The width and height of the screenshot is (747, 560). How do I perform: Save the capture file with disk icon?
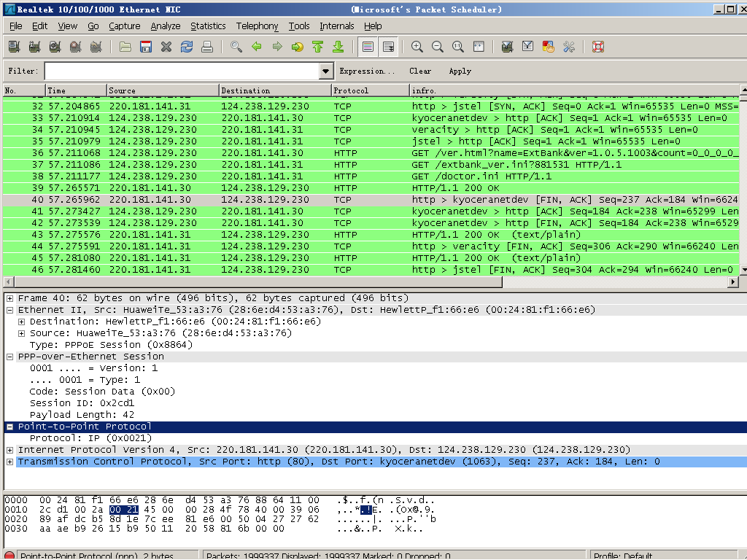point(146,47)
